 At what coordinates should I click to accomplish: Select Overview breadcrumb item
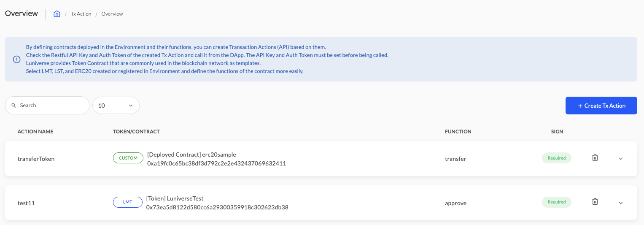(x=112, y=14)
